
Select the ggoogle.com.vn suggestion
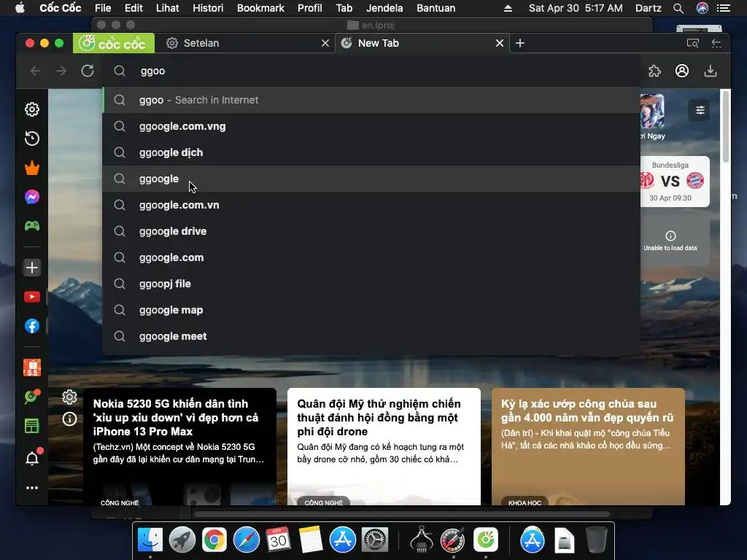371,205
